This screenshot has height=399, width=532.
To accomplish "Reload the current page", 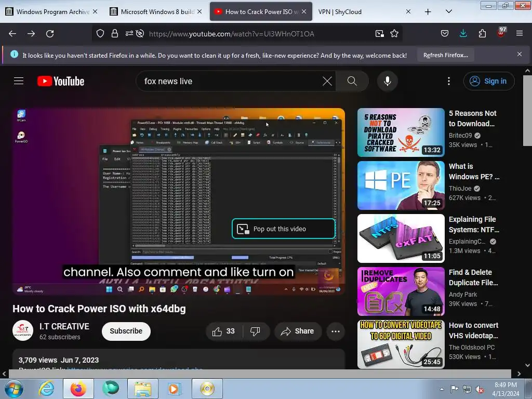I will (50, 34).
